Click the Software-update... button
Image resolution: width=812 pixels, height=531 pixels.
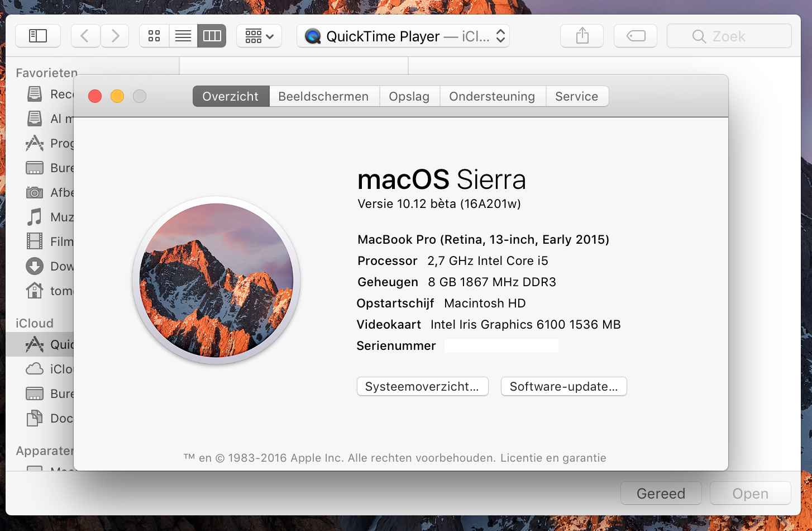564,386
